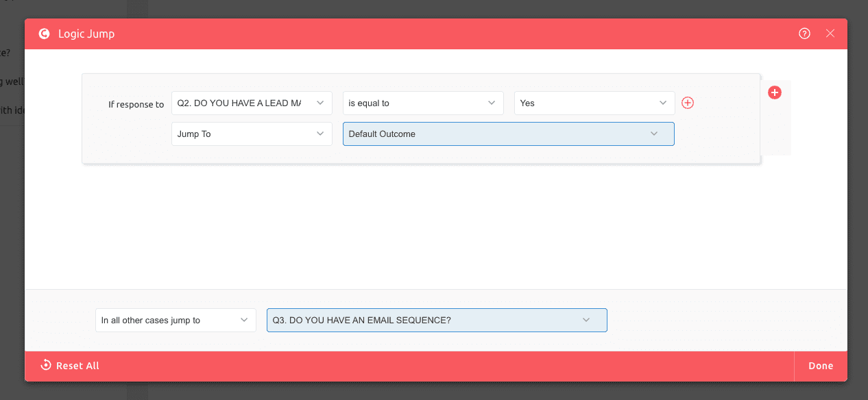Image resolution: width=868 pixels, height=400 pixels.
Task: Click the chevron on the Jump To field
Action: [x=320, y=134]
